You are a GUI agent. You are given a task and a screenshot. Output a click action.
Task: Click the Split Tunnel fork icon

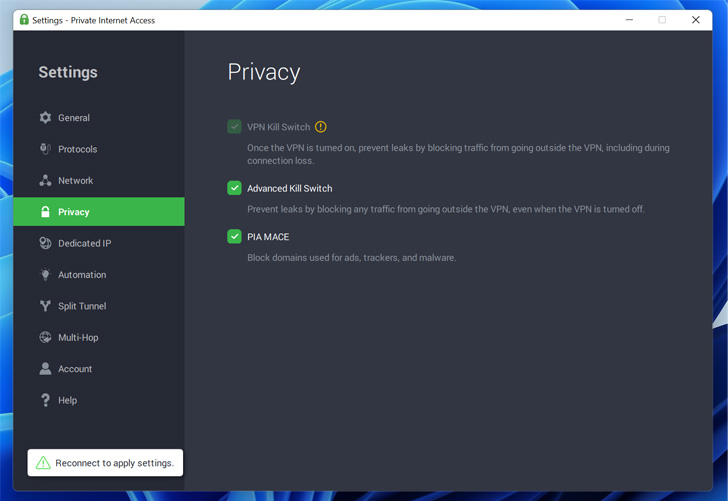[x=45, y=306]
